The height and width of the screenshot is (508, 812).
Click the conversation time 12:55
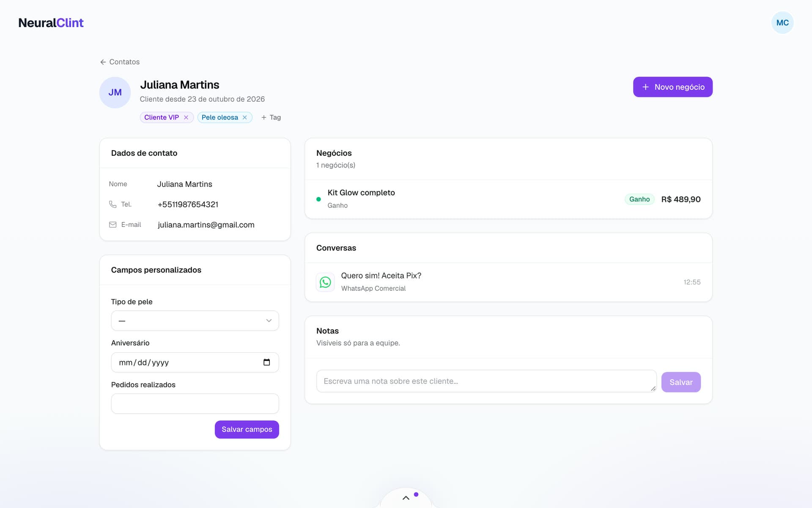click(692, 282)
